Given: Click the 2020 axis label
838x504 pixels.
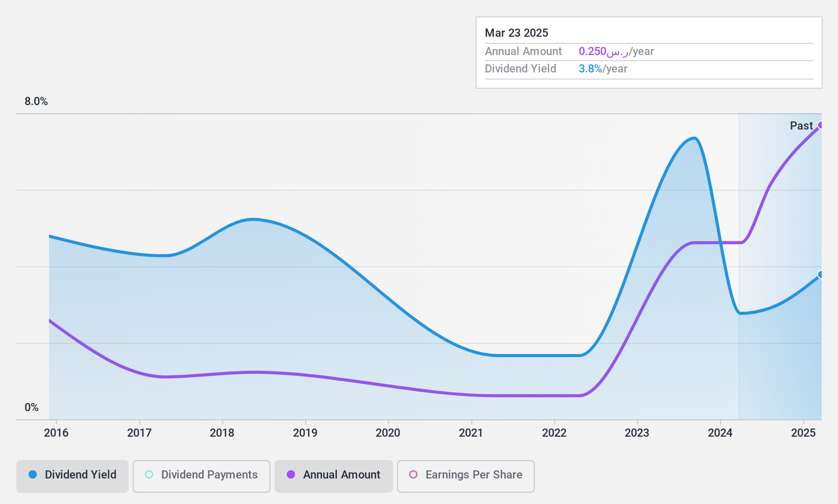Looking at the screenshot, I should [388, 433].
